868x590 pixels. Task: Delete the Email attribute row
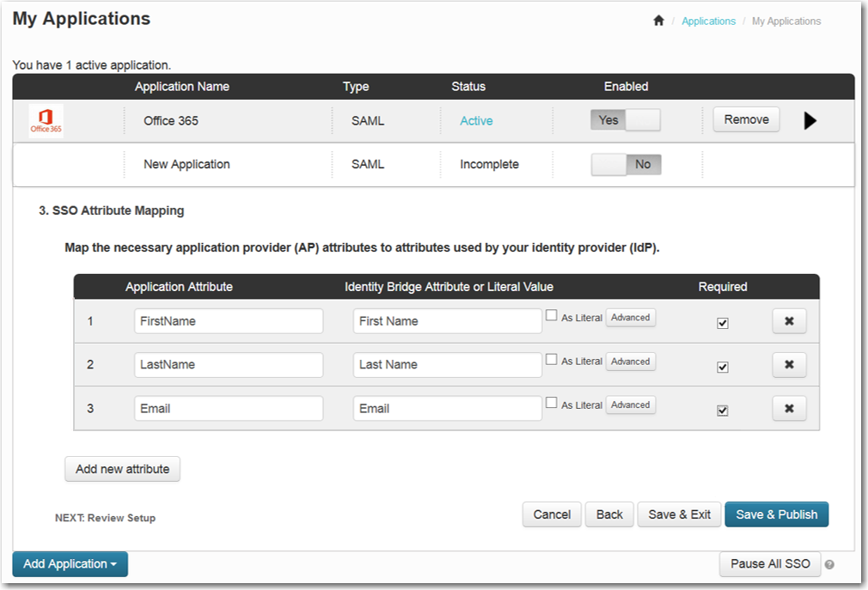(789, 409)
